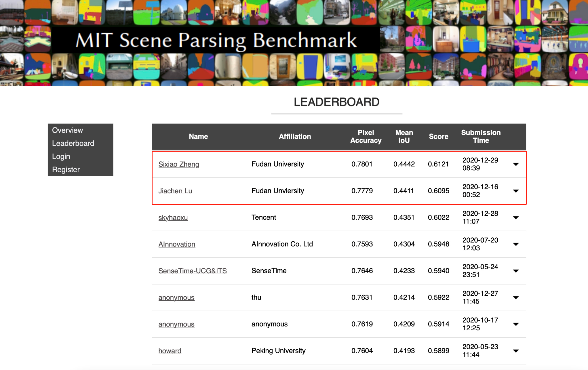Go to Login page from sidebar

pos(61,157)
